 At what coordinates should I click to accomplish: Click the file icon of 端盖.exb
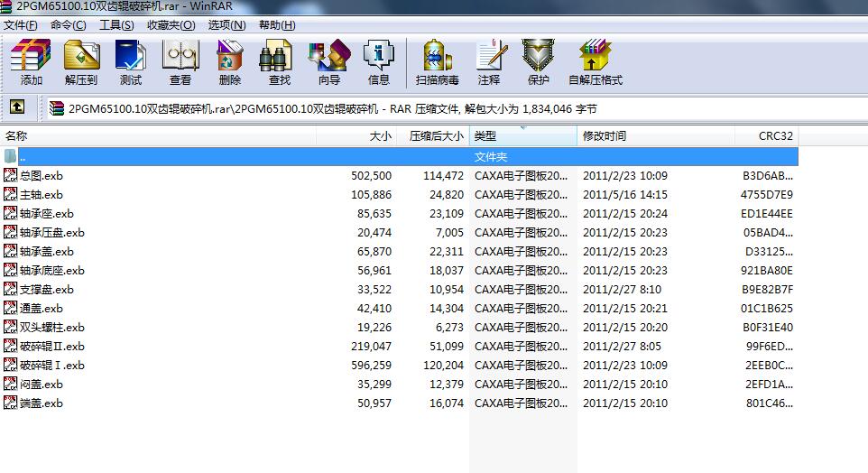(x=10, y=403)
